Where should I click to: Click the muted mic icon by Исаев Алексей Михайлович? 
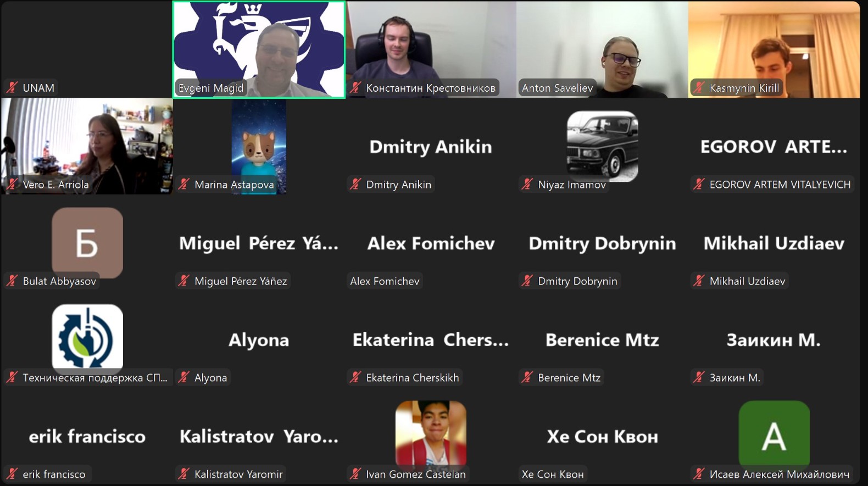pos(699,473)
